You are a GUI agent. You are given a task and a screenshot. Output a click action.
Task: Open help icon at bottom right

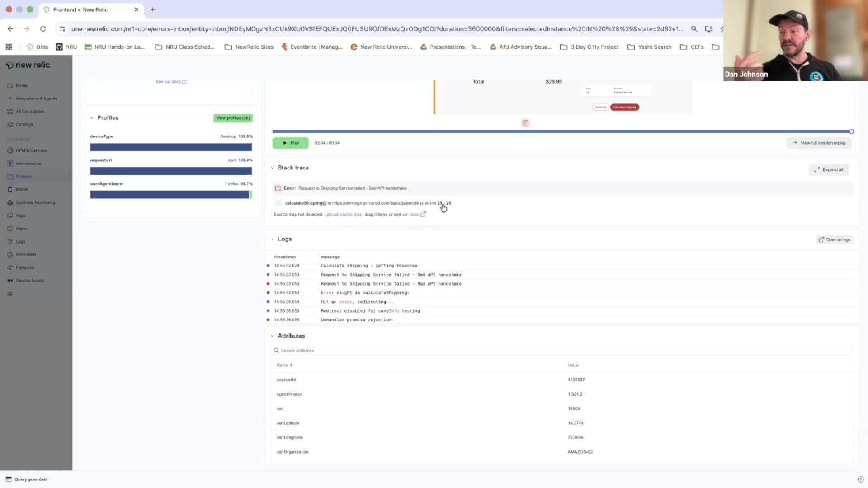pyautogui.click(x=860, y=479)
